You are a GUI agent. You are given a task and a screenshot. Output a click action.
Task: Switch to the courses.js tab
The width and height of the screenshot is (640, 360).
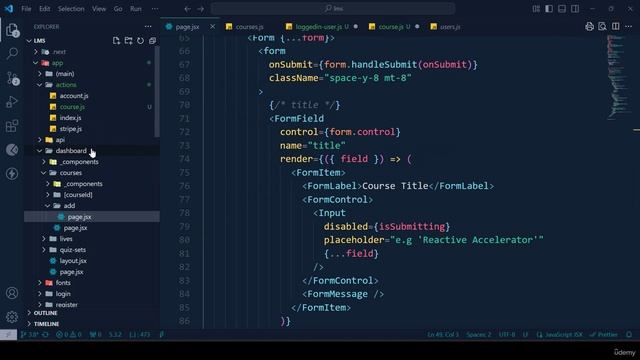250,27
